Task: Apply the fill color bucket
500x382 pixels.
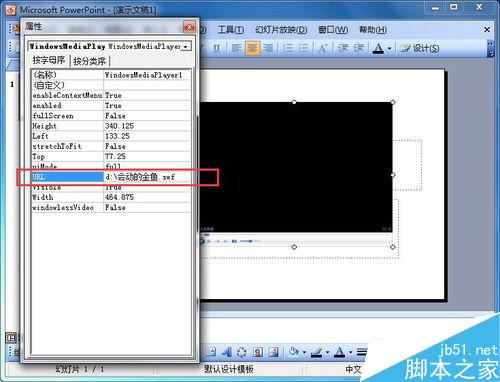Action: 293,352
